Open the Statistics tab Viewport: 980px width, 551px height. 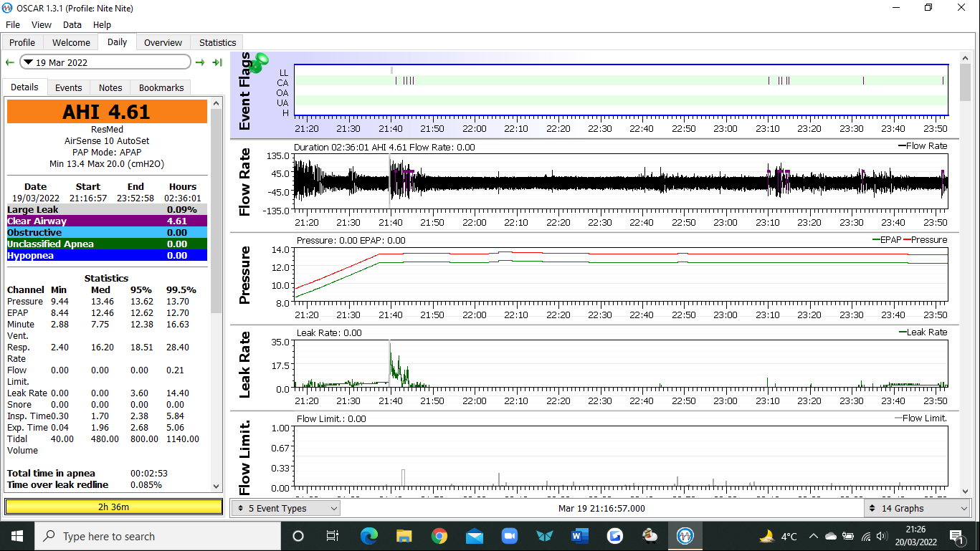[x=217, y=42]
